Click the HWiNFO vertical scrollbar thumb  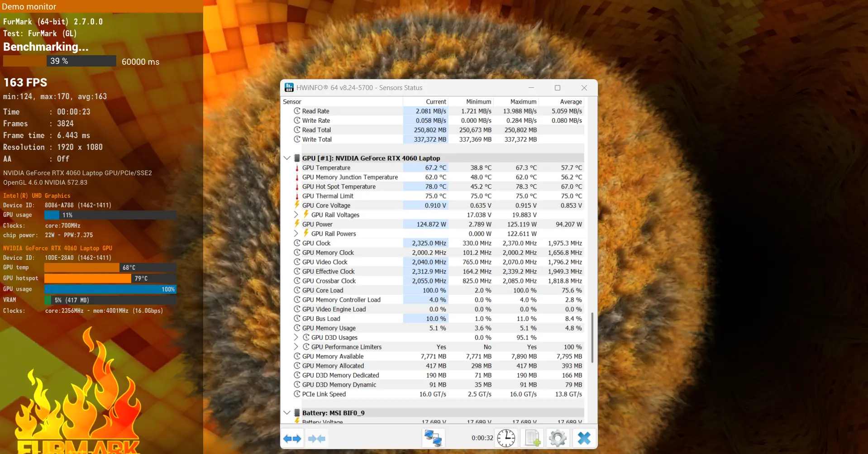pyautogui.click(x=592, y=337)
